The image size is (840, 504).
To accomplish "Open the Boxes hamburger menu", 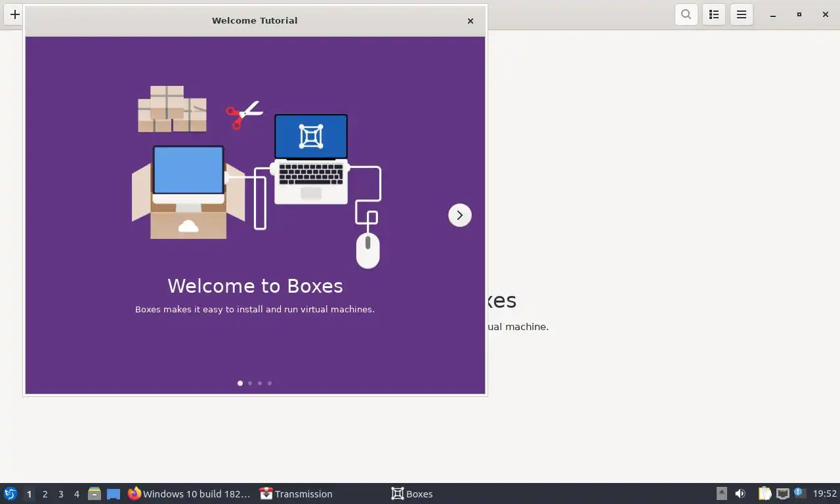I will click(742, 14).
